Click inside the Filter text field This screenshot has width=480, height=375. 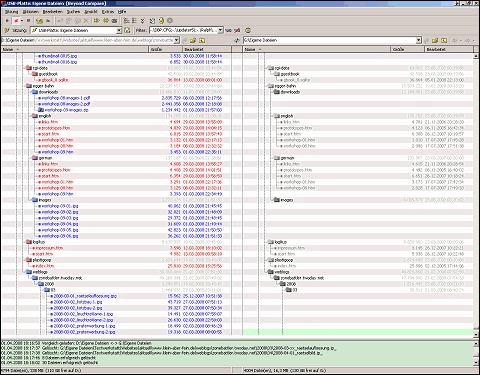tap(183, 30)
